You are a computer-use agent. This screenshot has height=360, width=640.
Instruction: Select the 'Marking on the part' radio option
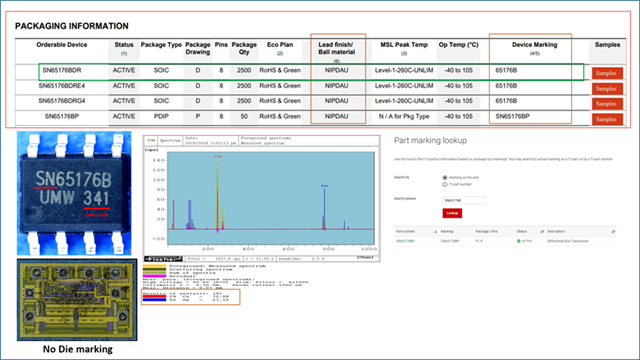click(445, 178)
